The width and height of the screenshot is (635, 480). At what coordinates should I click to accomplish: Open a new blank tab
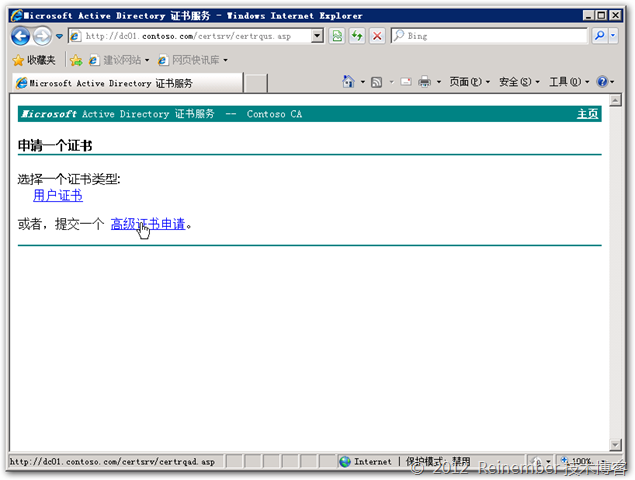tap(256, 83)
